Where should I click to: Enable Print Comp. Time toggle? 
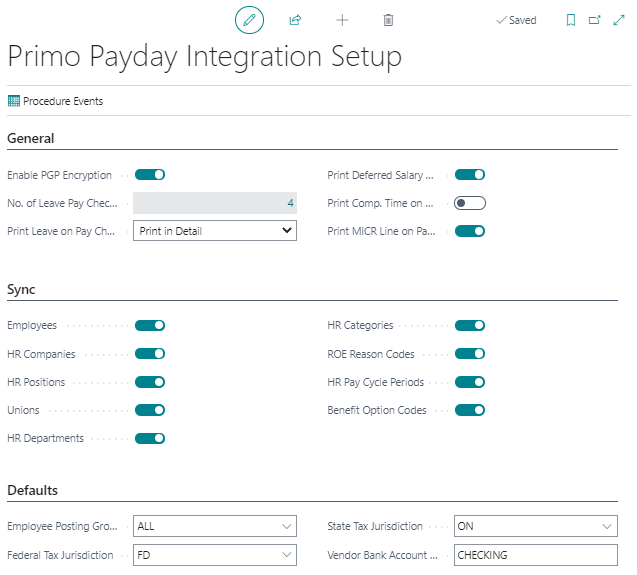[x=470, y=203]
